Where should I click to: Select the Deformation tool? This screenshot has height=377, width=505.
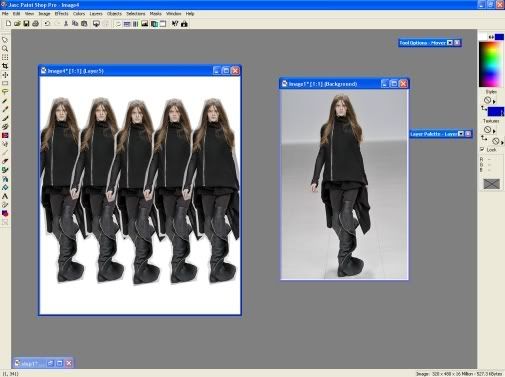(x=5, y=57)
